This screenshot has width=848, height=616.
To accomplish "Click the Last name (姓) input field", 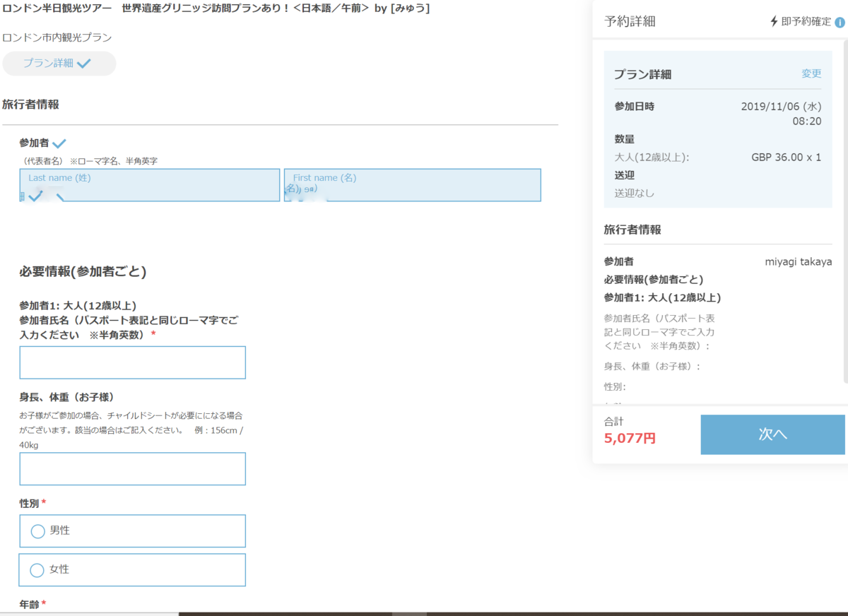I will (150, 185).
